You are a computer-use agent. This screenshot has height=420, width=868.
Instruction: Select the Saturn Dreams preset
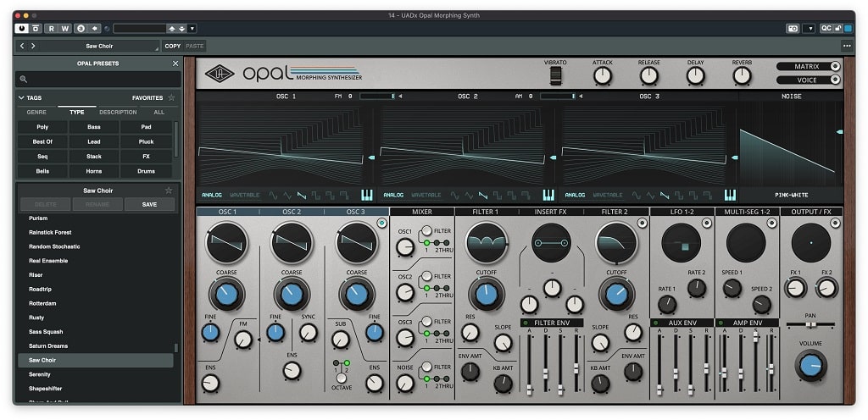pos(95,346)
